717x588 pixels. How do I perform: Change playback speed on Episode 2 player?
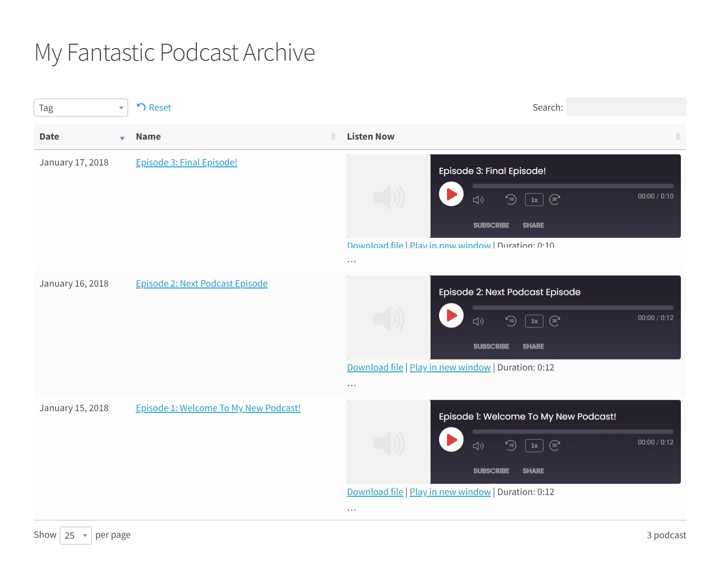tap(534, 321)
